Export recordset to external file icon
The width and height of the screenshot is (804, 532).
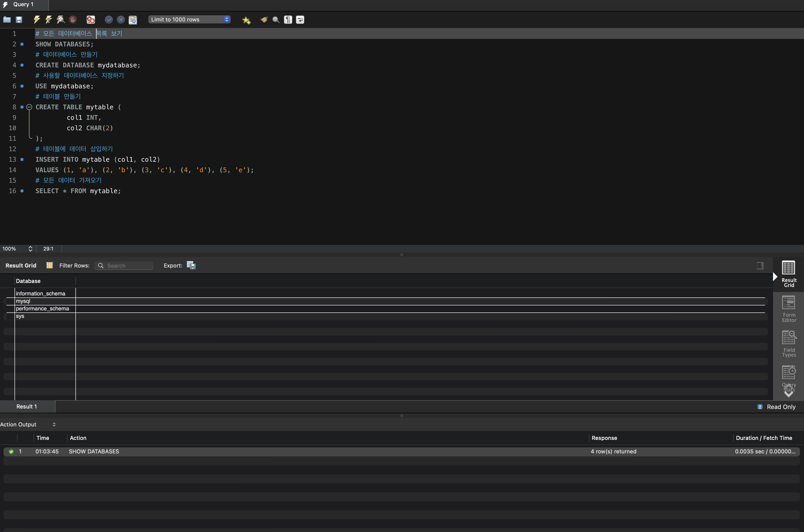[191, 266]
